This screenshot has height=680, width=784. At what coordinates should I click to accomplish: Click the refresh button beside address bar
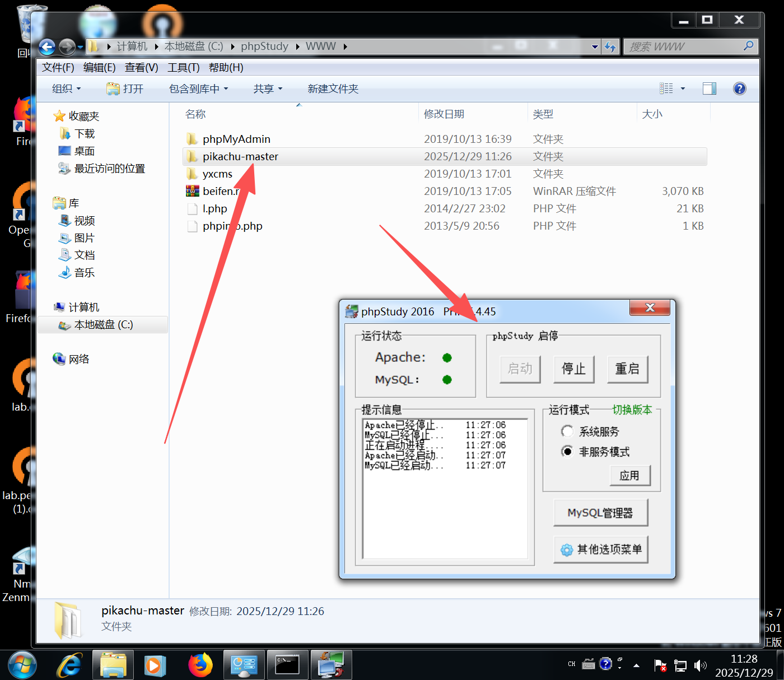pos(610,46)
